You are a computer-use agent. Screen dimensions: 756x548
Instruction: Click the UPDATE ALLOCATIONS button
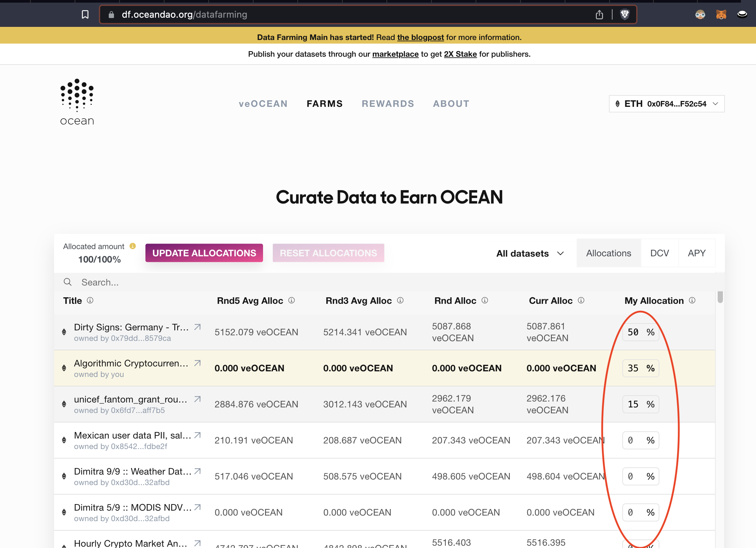[204, 253]
